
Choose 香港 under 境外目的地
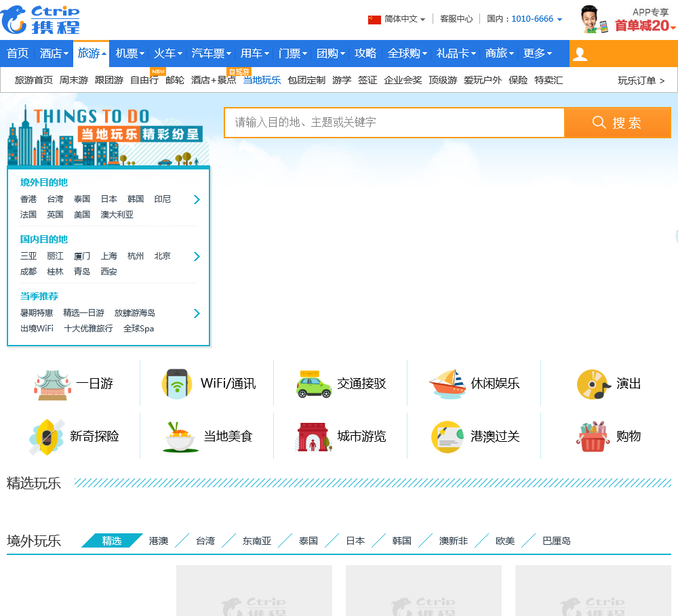(28, 199)
